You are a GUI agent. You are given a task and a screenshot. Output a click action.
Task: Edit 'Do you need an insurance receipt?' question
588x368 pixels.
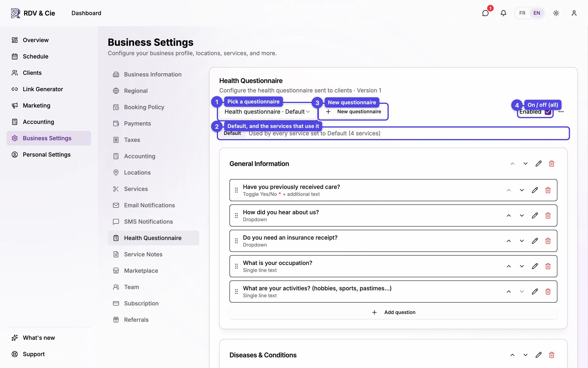click(x=535, y=241)
